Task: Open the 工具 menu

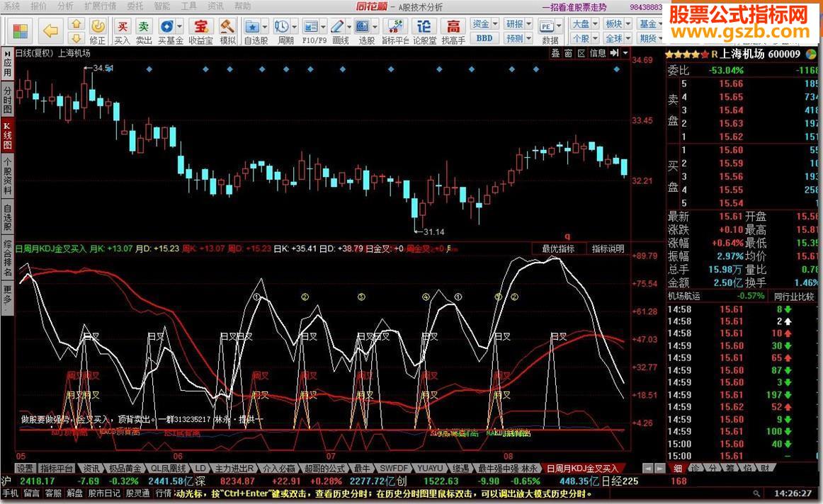Action: pyautogui.click(x=188, y=6)
